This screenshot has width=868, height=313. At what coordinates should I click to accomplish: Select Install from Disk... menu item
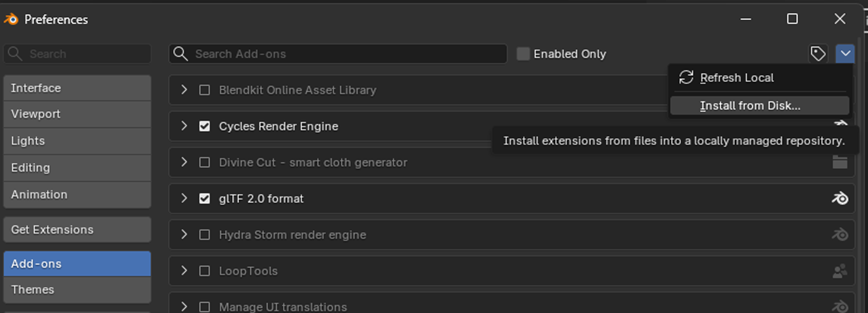759,106
